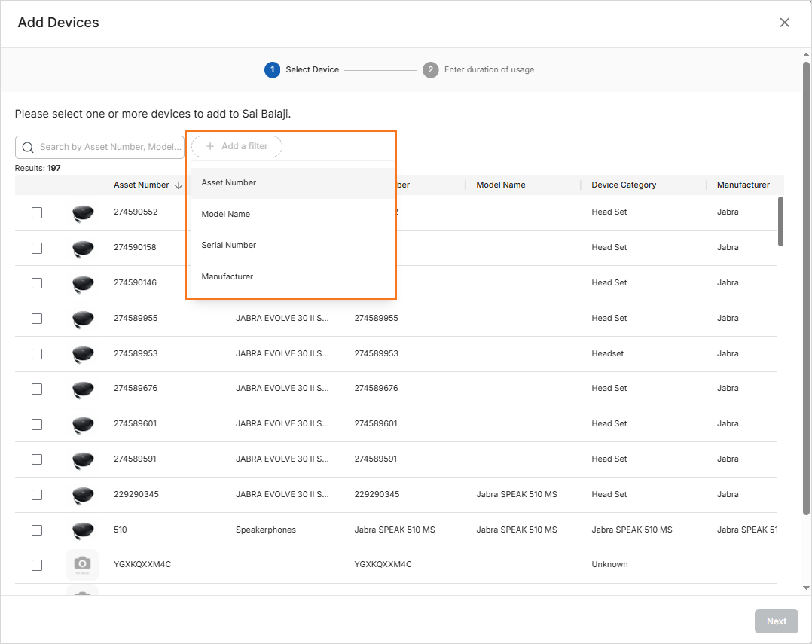Sort by Device Category column header
Viewport: 812px width, 644px height.
[x=624, y=185]
